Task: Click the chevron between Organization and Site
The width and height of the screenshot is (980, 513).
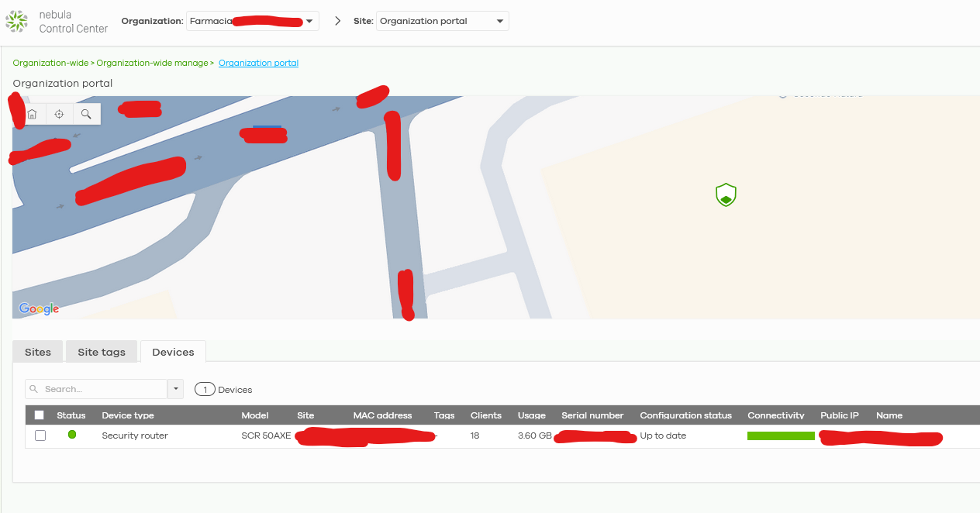Action: [x=337, y=21]
